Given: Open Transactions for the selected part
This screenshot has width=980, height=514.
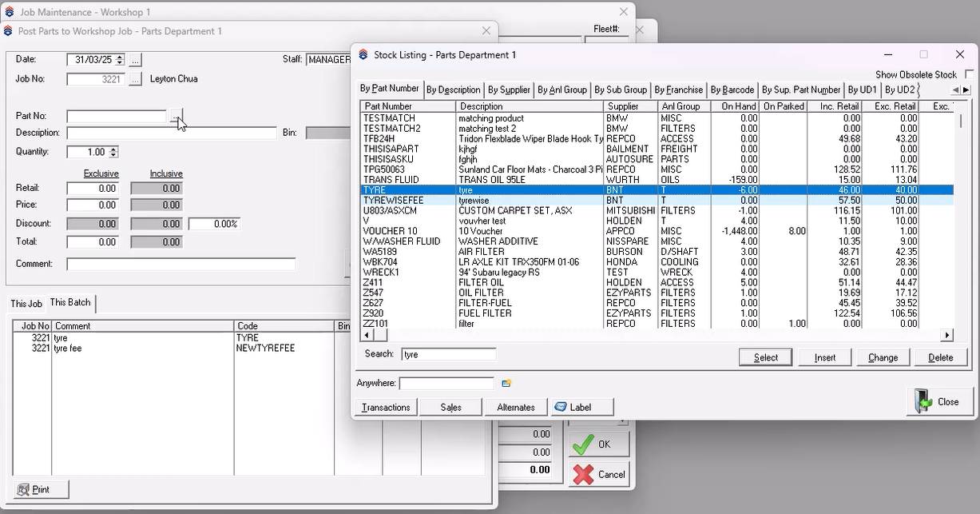Looking at the screenshot, I should pyautogui.click(x=386, y=407).
